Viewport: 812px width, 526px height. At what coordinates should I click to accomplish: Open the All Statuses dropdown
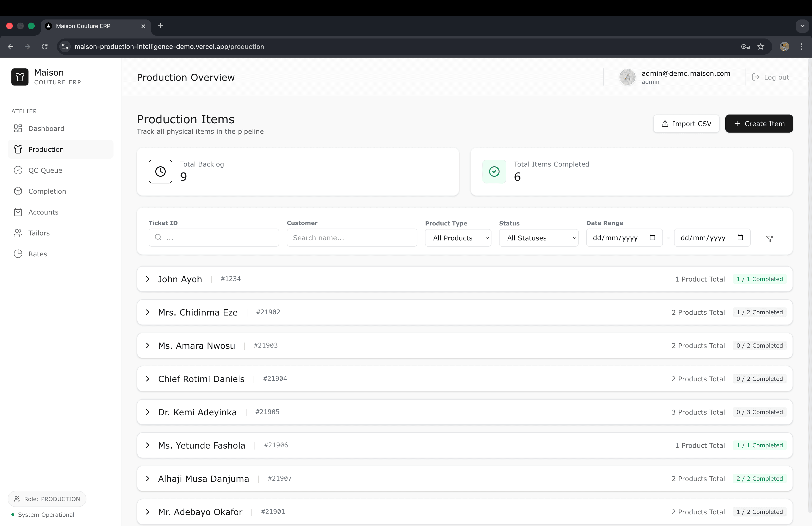[x=538, y=238]
